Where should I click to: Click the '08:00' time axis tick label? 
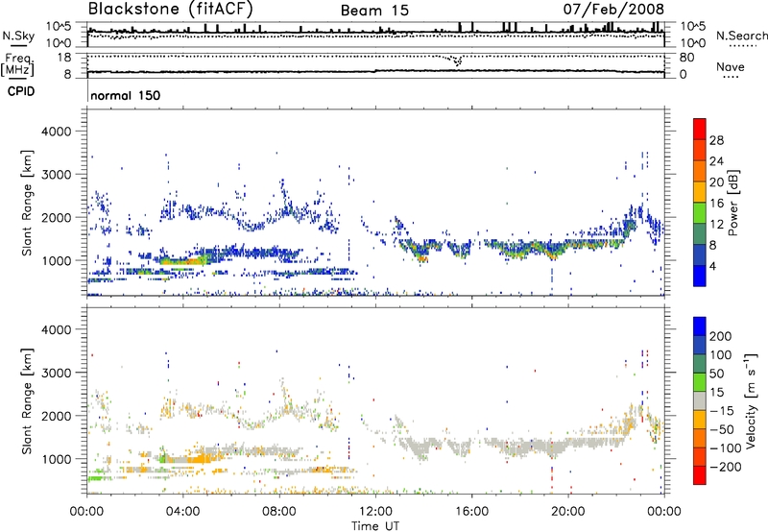point(279,512)
